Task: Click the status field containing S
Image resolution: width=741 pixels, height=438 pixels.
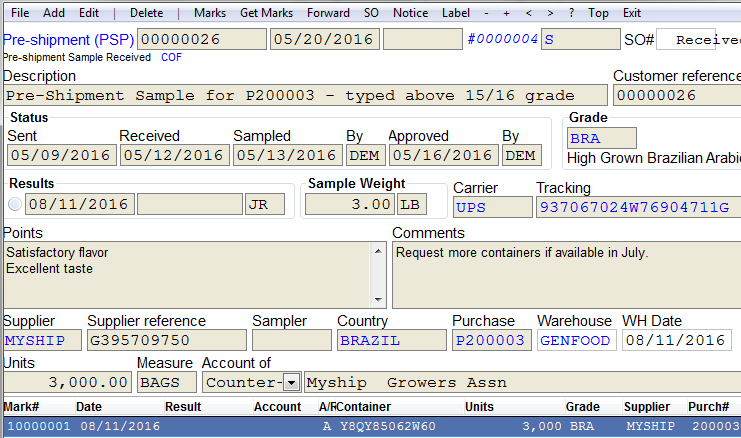Action: 580,39
